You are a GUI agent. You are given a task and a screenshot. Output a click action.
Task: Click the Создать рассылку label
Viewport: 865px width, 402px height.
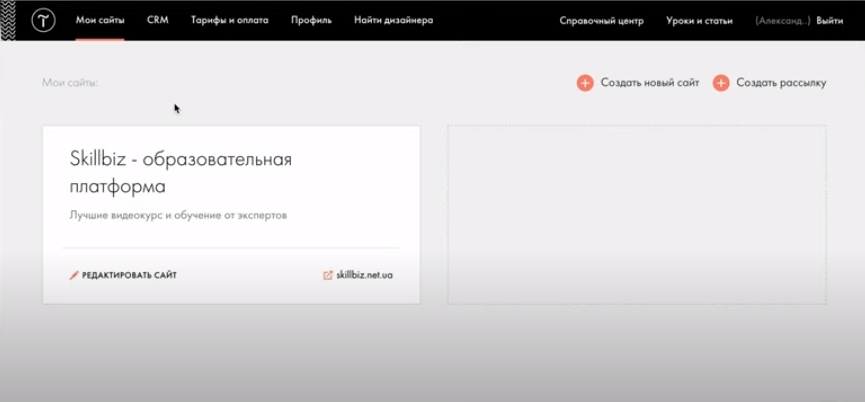point(781,83)
